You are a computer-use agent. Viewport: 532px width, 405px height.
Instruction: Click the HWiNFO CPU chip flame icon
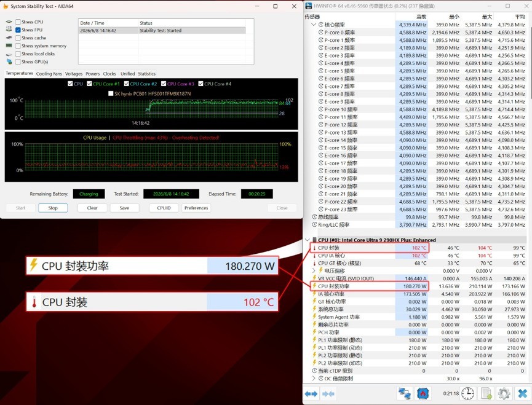tap(423, 393)
